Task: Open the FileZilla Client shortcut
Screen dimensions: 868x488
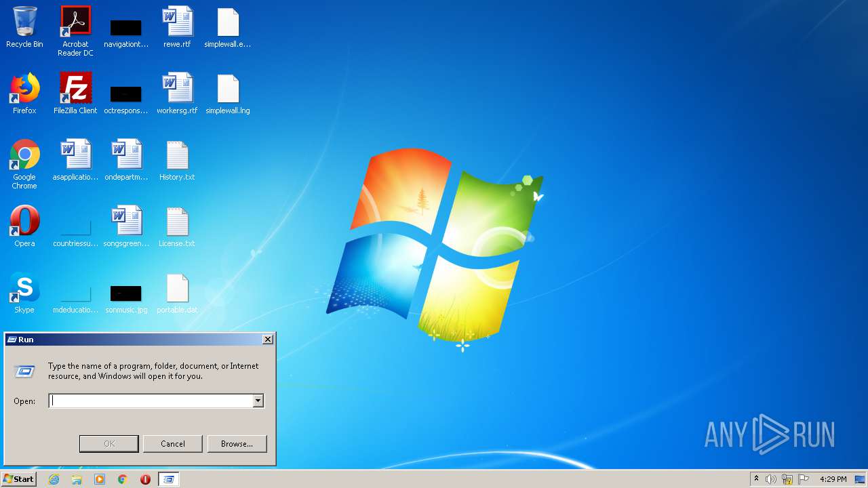Action: (x=75, y=94)
